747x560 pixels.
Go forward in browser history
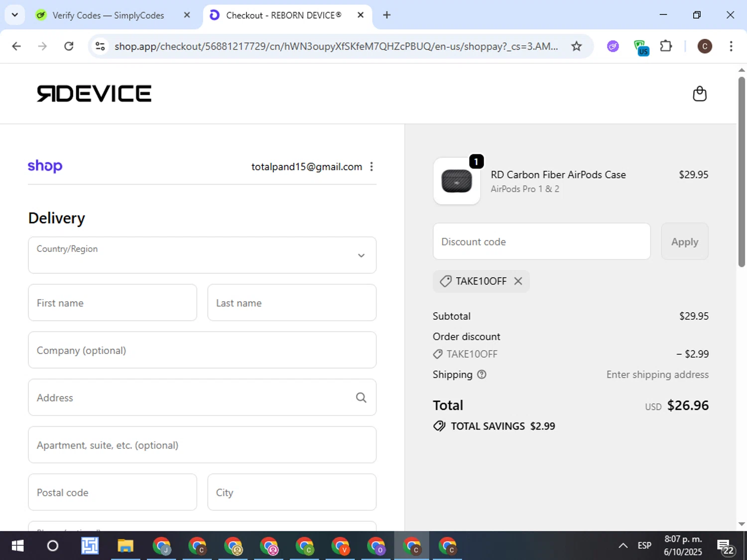(42, 46)
